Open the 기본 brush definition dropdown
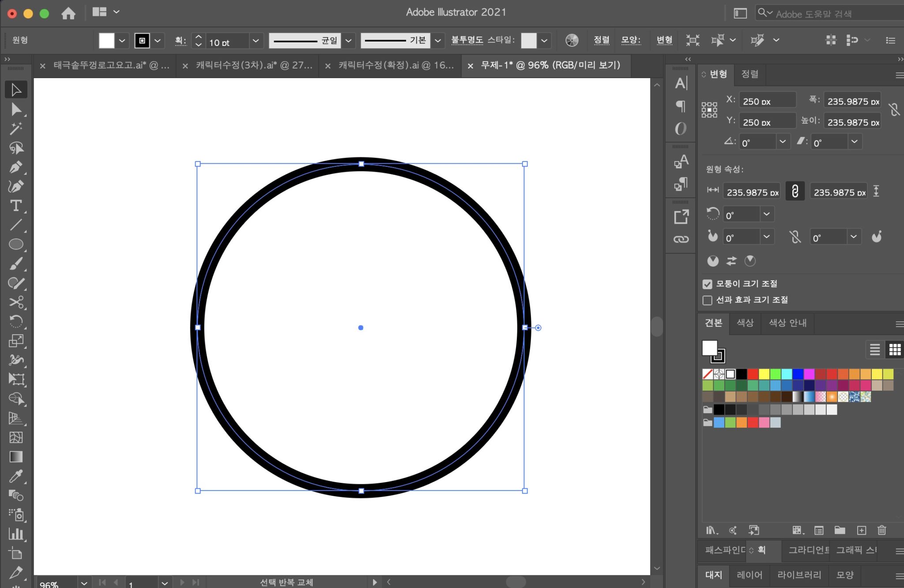 coord(437,41)
